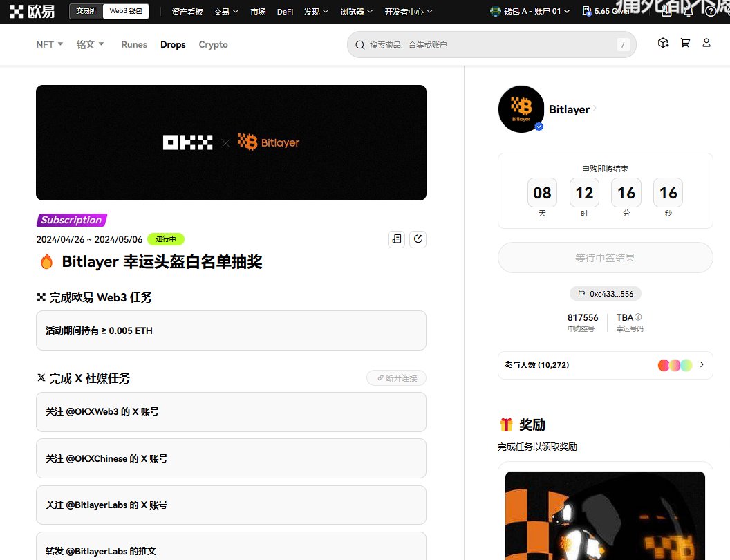730x560 pixels.
Task: Open the DeFi menu item
Action: click(285, 12)
